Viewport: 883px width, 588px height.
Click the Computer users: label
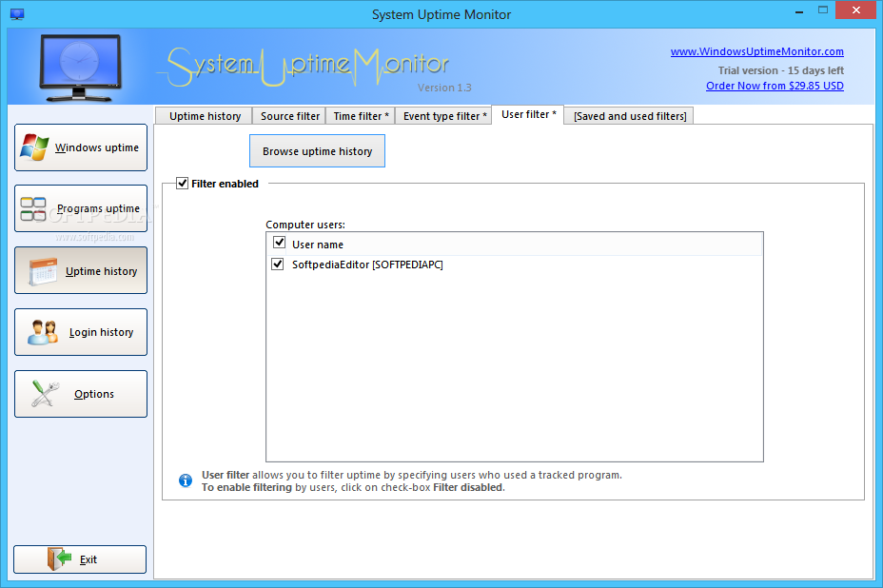305,225
